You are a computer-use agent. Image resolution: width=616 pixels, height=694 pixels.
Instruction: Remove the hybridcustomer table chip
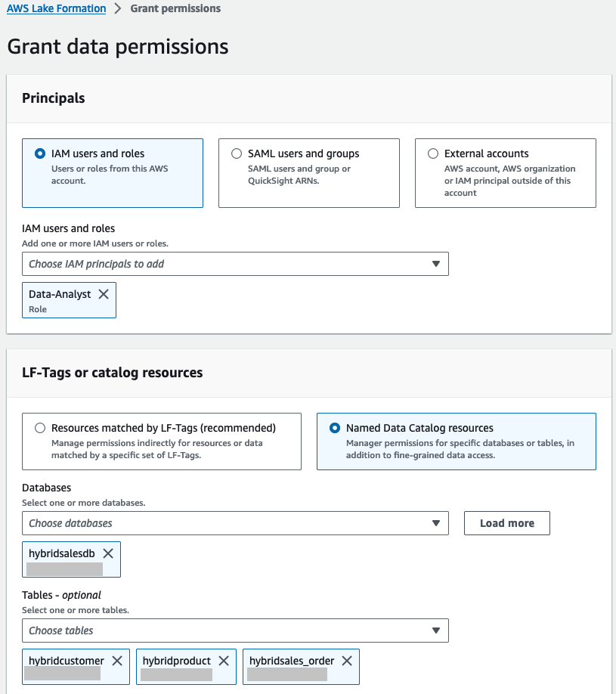click(x=117, y=661)
